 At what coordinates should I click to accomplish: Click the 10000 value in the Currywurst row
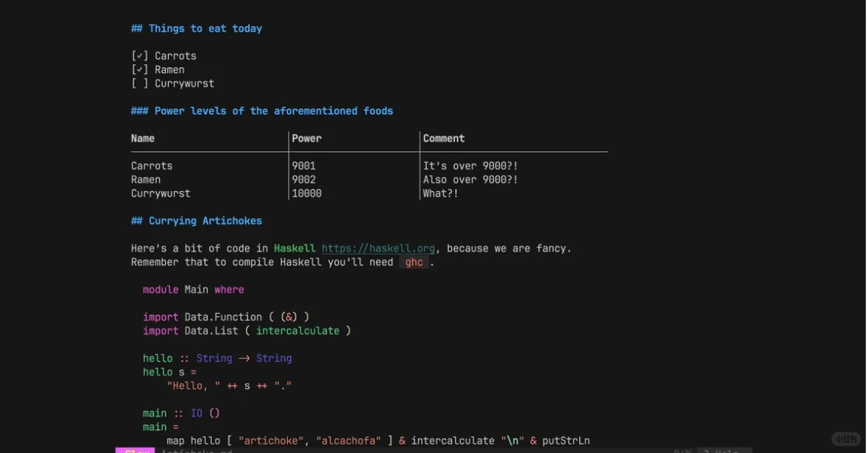click(306, 192)
